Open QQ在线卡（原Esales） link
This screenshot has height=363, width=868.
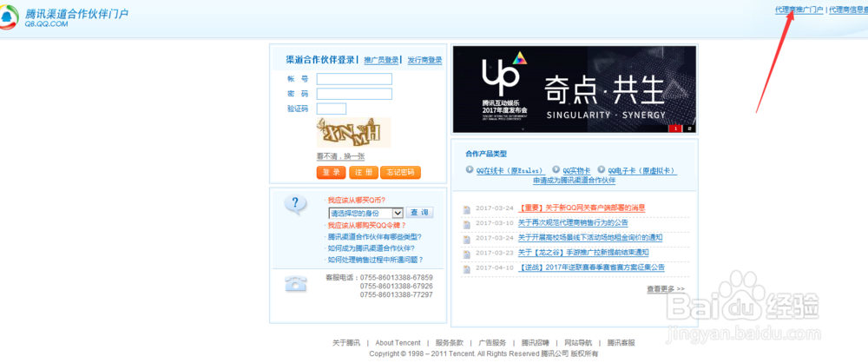(x=510, y=171)
